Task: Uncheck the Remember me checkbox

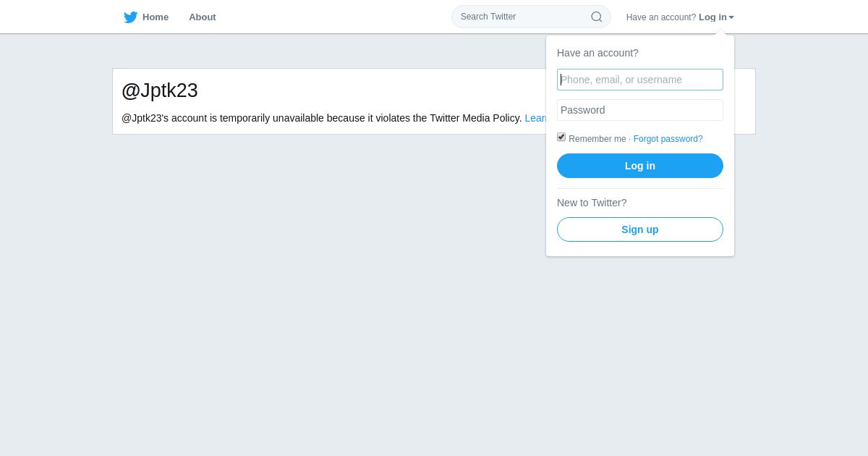Action: pyautogui.click(x=561, y=137)
